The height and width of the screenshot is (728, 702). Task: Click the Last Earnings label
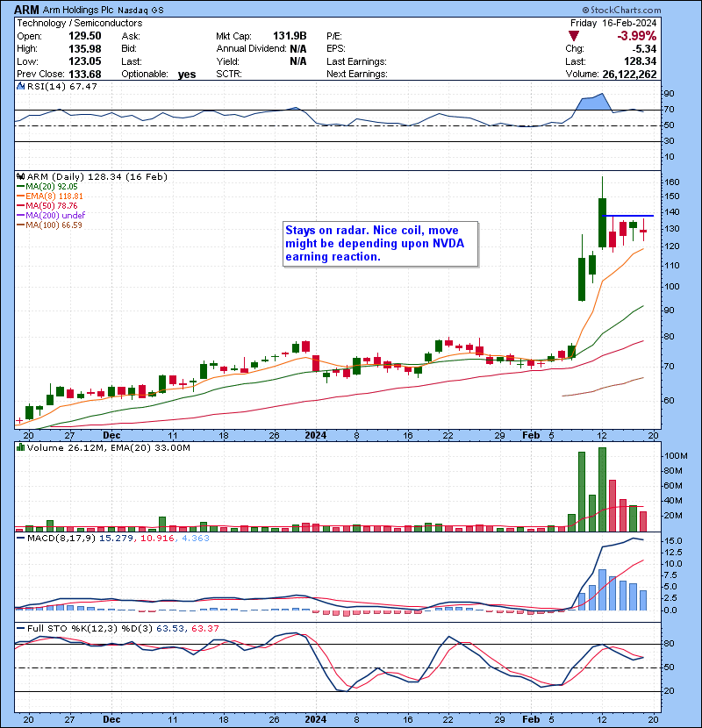coord(356,61)
